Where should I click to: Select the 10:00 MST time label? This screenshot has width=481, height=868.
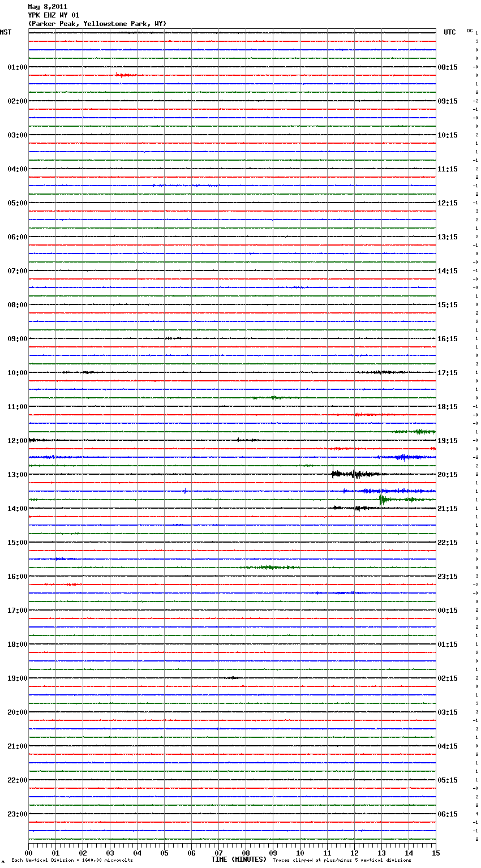point(18,373)
